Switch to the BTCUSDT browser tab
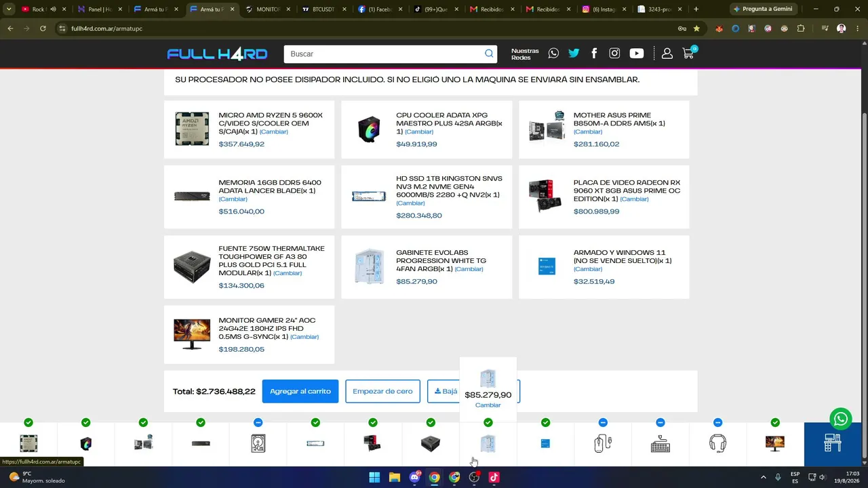868x488 pixels. (325, 9)
